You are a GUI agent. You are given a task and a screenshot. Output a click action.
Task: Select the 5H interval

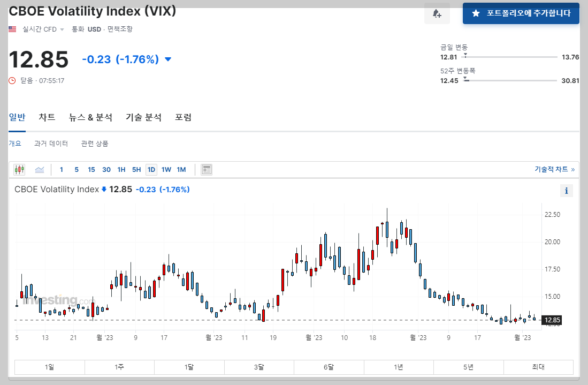[136, 170]
